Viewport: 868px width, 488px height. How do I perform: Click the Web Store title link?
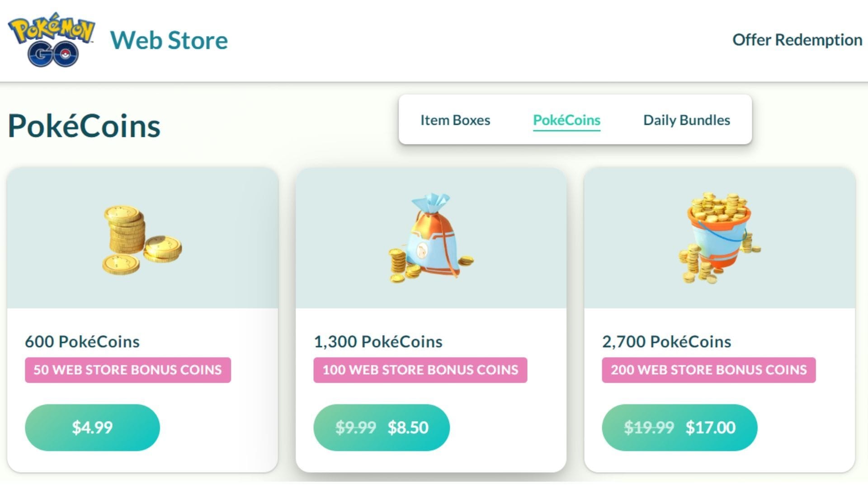(x=170, y=41)
